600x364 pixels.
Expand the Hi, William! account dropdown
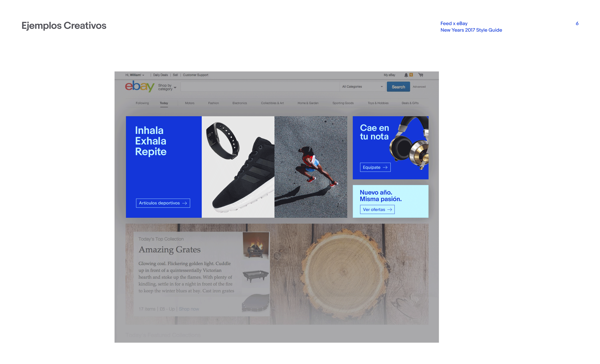point(135,75)
